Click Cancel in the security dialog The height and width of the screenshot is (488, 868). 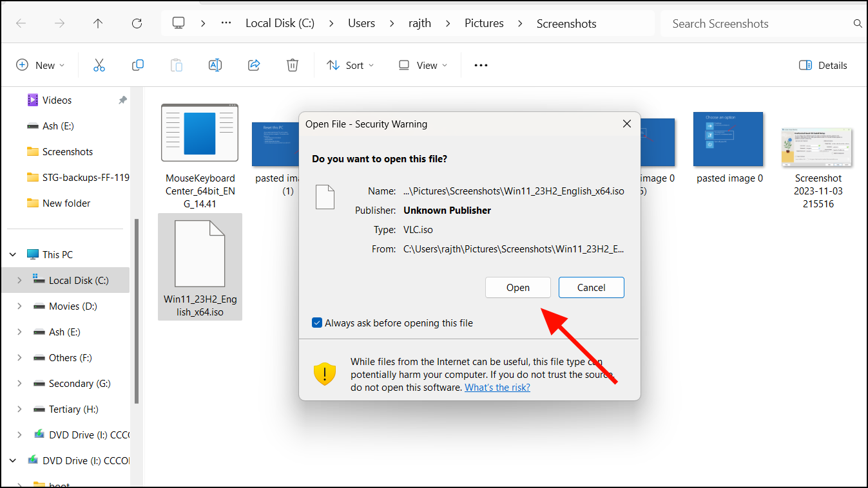592,288
